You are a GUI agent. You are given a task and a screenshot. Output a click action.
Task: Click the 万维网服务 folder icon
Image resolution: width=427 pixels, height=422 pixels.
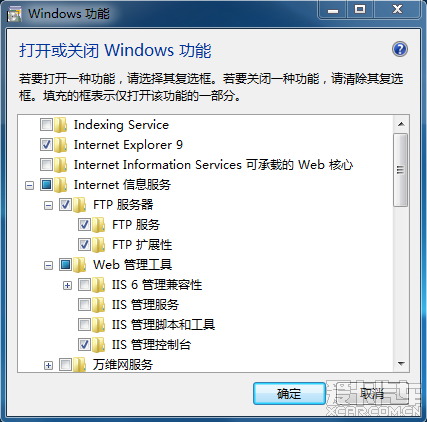[x=80, y=365]
